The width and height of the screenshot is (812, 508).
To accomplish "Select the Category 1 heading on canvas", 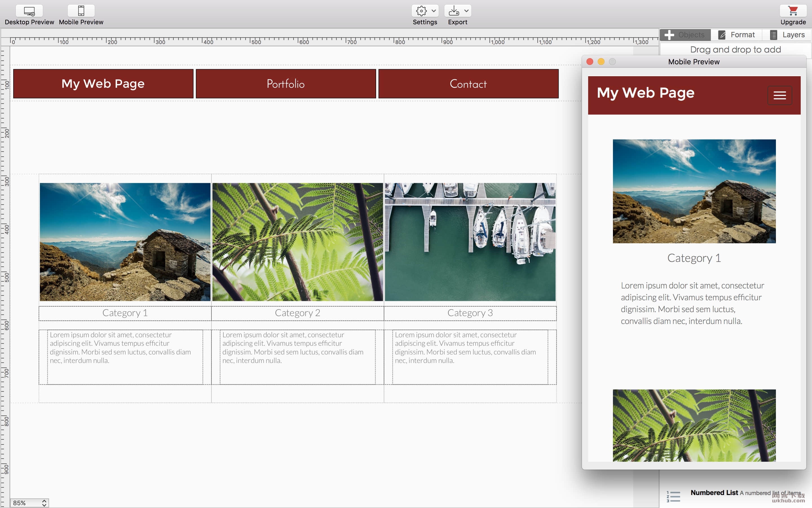I will point(125,313).
